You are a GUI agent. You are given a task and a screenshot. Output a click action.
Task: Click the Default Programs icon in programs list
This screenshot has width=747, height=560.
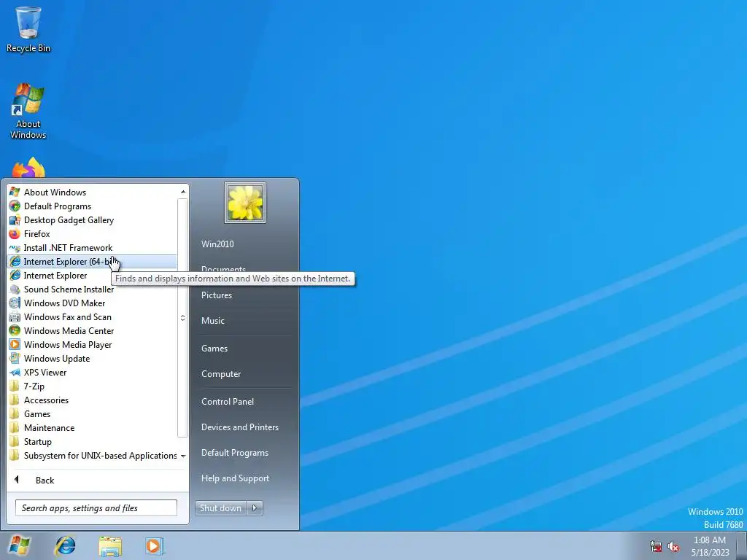pyautogui.click(x=15, y=206)
